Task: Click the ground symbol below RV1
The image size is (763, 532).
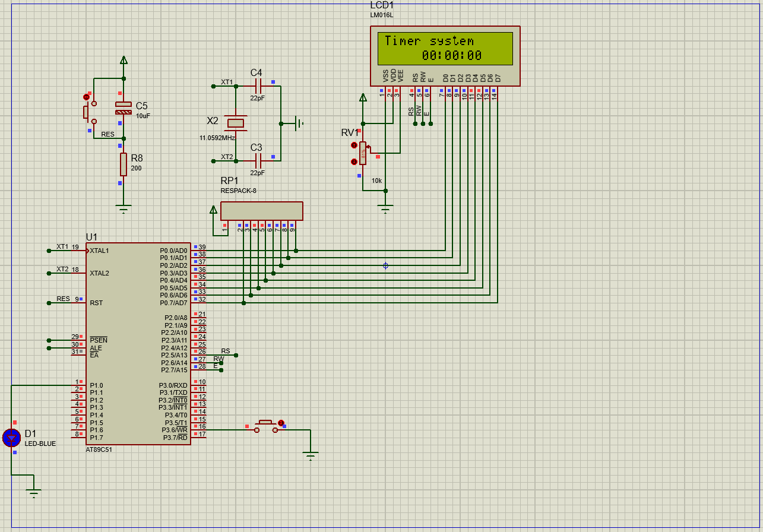Action: pos(386,208)
